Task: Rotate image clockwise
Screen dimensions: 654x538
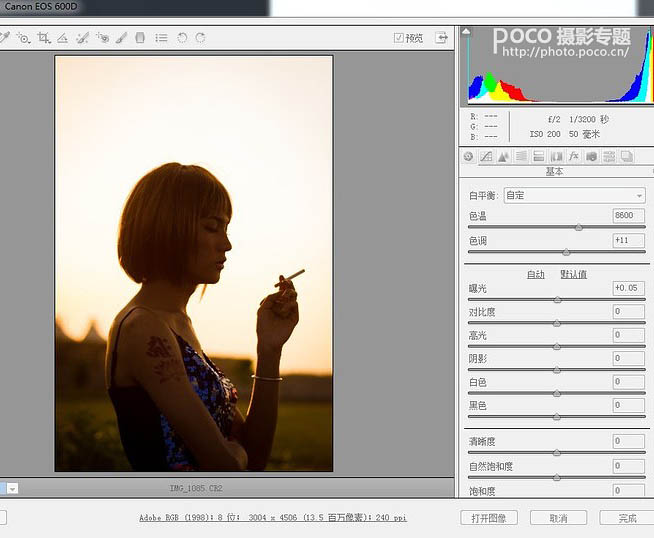Action: point(200,38)
